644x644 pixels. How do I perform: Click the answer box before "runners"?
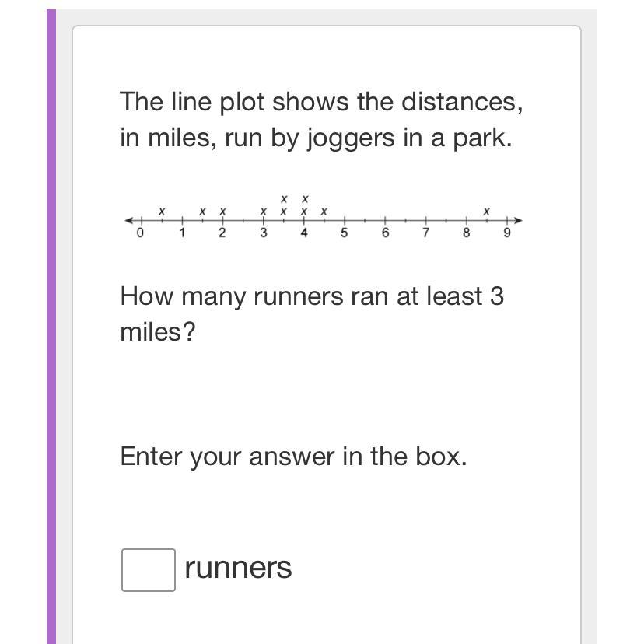(x=149, y=569)
